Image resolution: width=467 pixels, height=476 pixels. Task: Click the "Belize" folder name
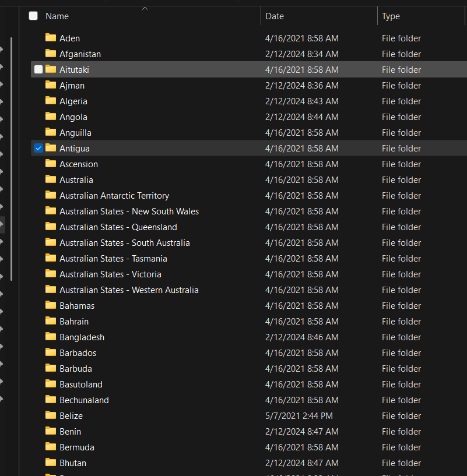[x=71, y=416]
